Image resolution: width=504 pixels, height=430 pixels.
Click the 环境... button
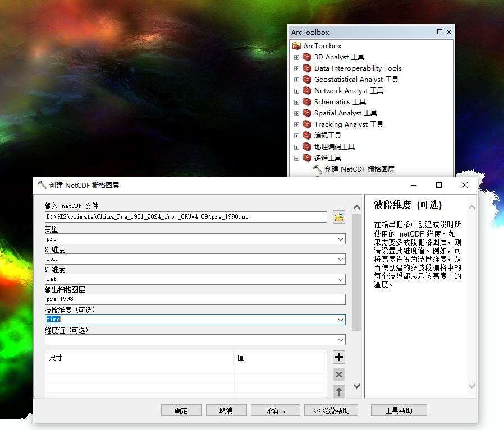click(275, 410)
